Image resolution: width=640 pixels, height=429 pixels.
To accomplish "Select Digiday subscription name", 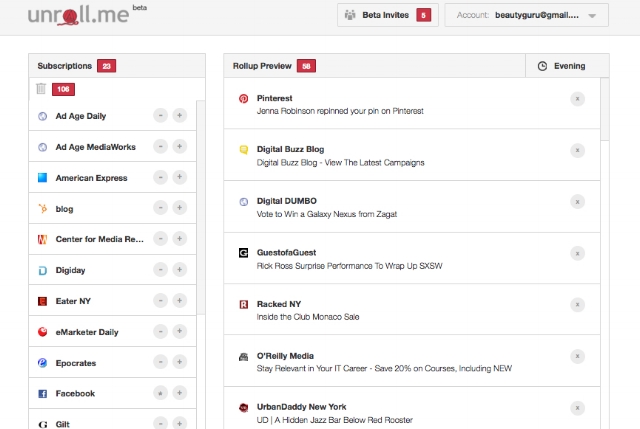I will pos(70,270).
